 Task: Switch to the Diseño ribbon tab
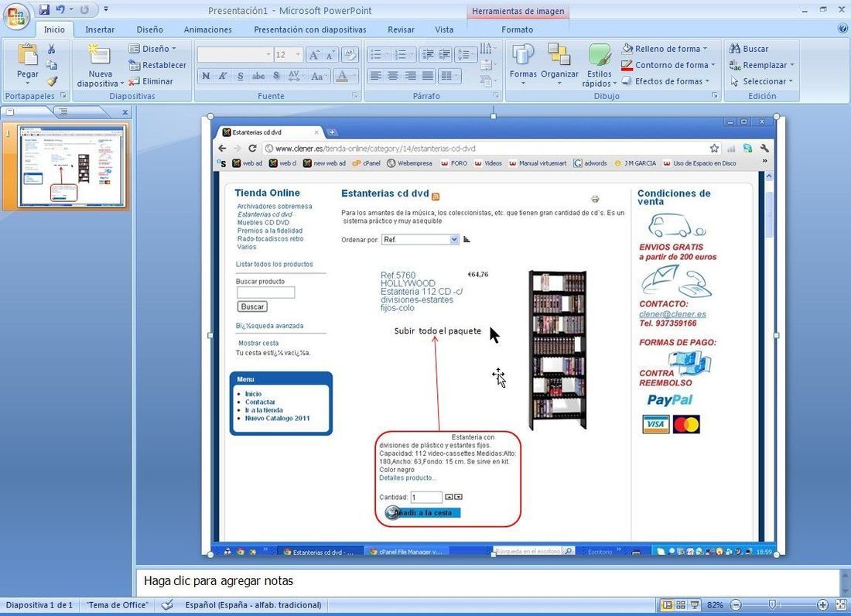click(x=150, y=30)
